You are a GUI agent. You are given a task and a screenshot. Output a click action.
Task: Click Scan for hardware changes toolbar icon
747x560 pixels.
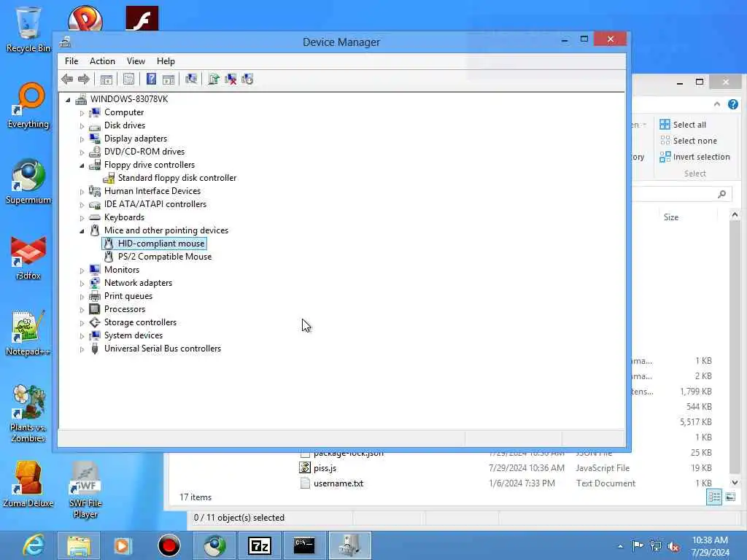coord(191,79)
